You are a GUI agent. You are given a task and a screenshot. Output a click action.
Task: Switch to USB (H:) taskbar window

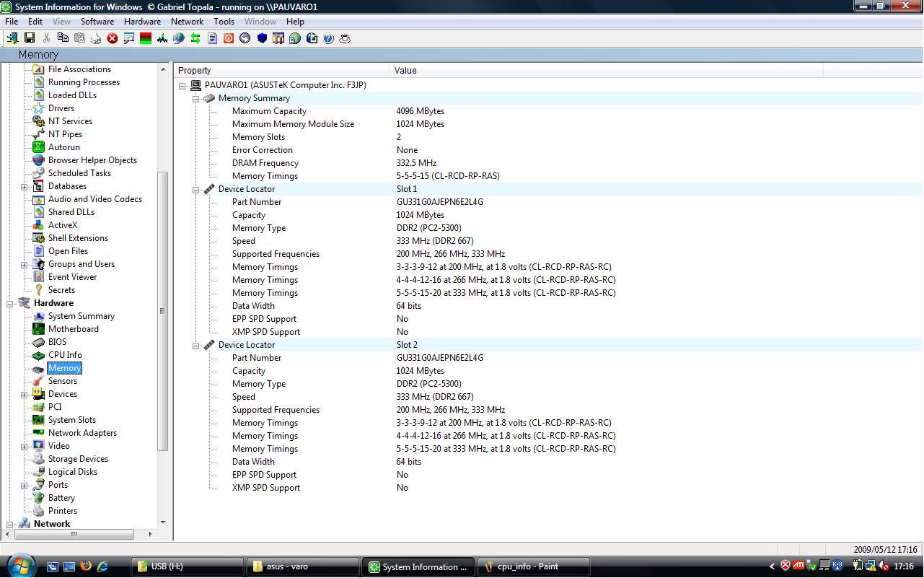click(x=188, y=566)
